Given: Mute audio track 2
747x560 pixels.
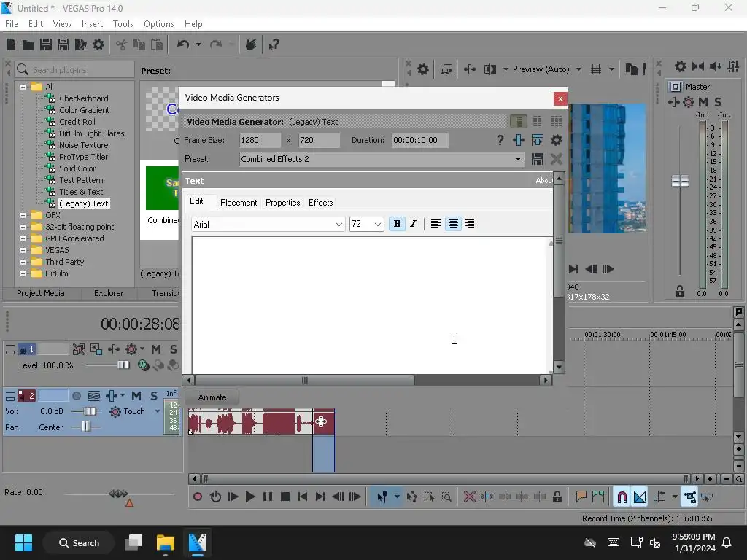Looking at the screenshot, I should 136,396.
